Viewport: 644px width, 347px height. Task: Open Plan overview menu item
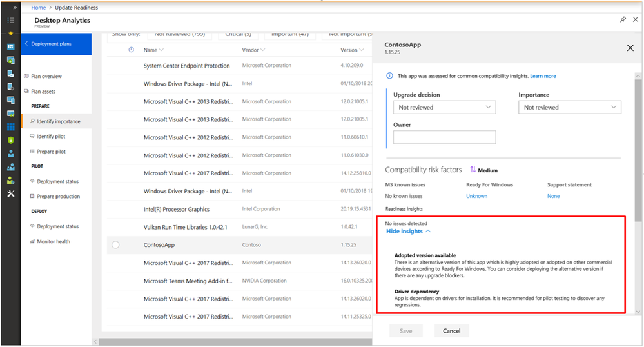[46, 76]
